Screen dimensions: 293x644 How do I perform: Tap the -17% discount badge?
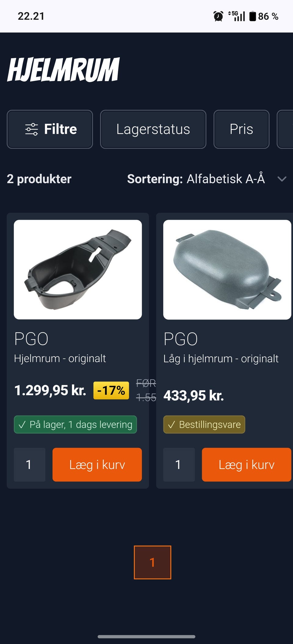click(111, 390)
